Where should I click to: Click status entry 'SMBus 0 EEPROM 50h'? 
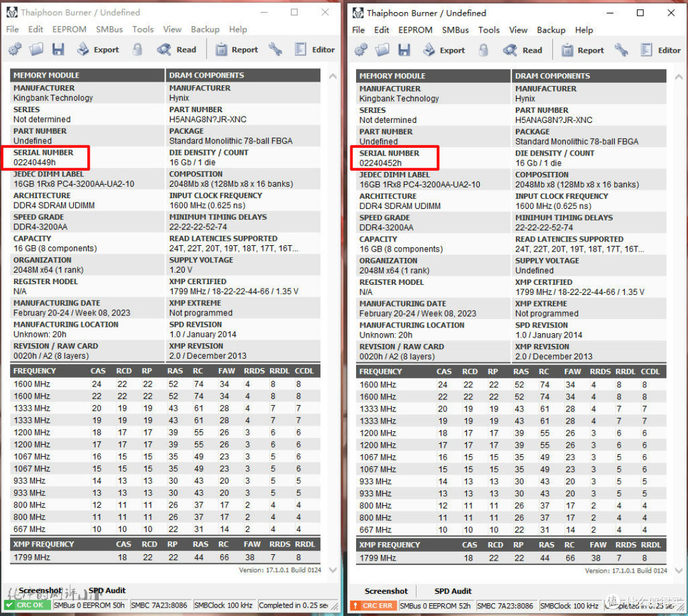(89, 605)
